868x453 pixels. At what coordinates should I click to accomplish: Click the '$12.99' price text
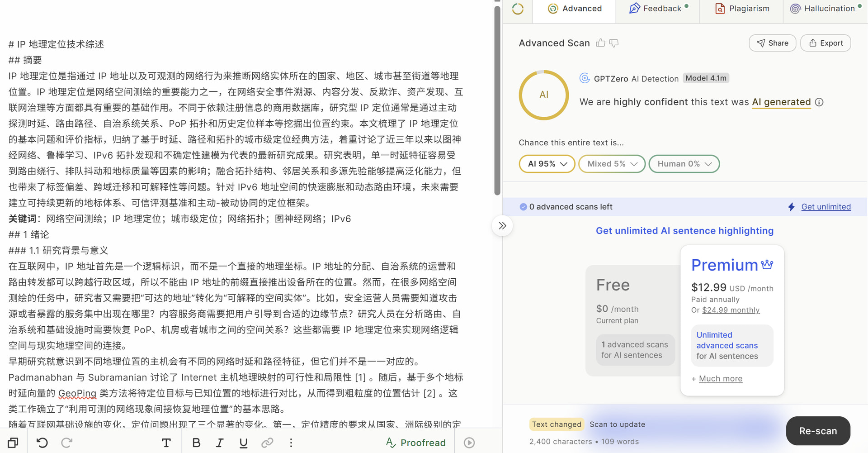(x=708, y=287)
